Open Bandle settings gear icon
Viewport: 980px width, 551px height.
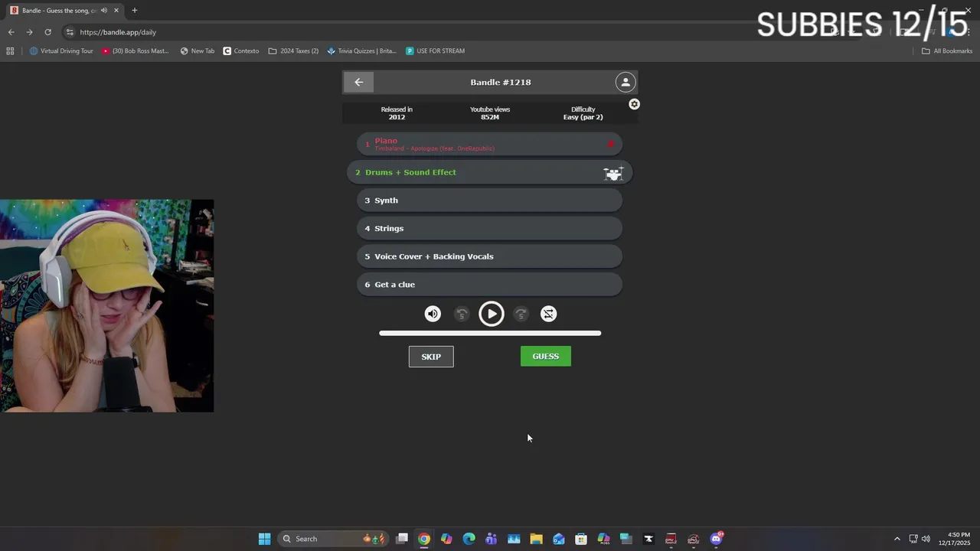pos(634,104)
